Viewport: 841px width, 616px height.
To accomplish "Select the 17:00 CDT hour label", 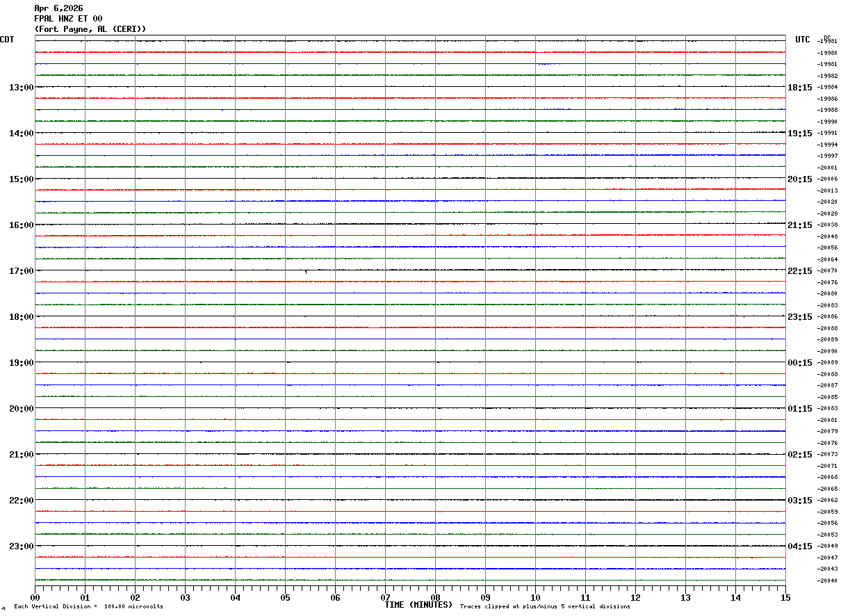I will click(x=22, y=271).
